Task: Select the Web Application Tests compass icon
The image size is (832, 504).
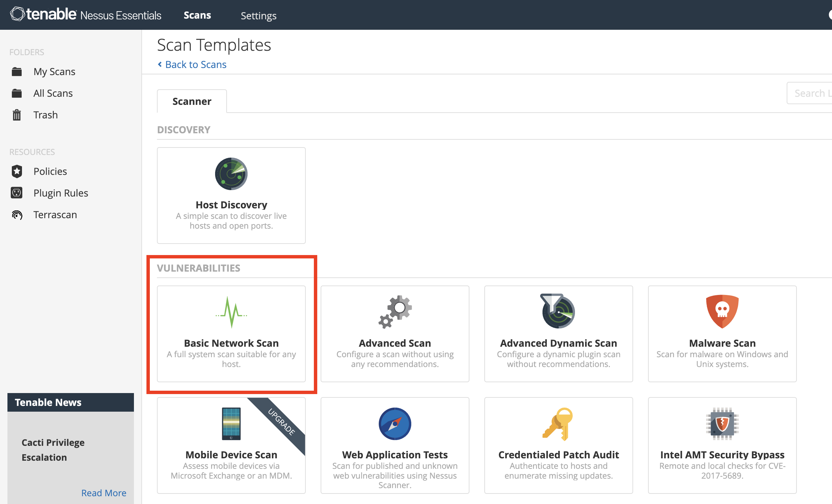Action: [395, 423]
